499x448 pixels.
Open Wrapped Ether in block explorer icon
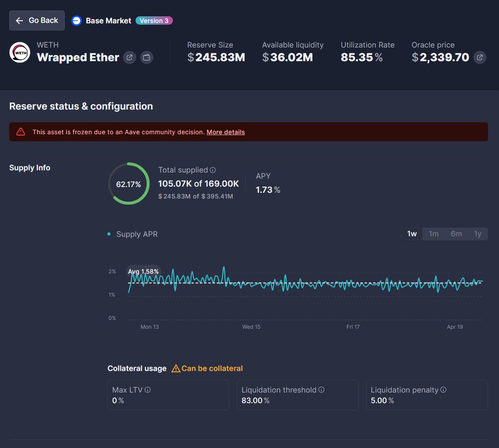tap(129, 58)
